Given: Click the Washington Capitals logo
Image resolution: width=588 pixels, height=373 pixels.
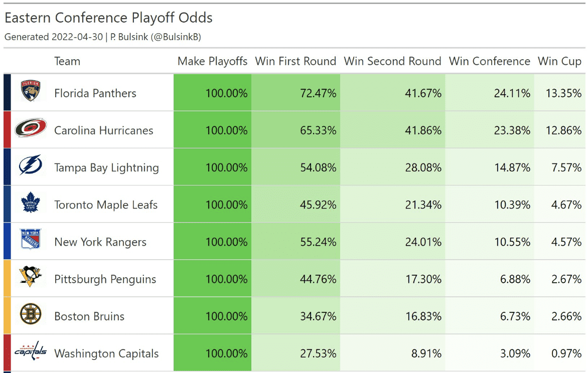Looking at the screenshot, I should point(31,352).
